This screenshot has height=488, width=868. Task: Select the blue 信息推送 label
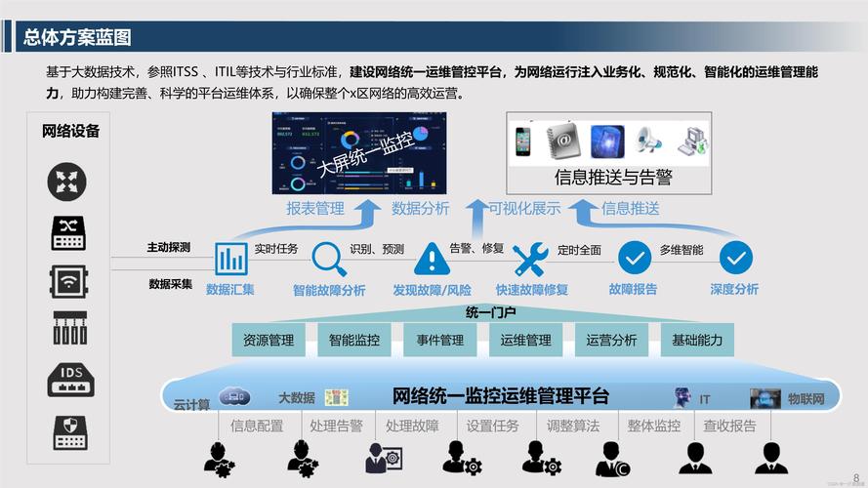[x=631, y=209]
